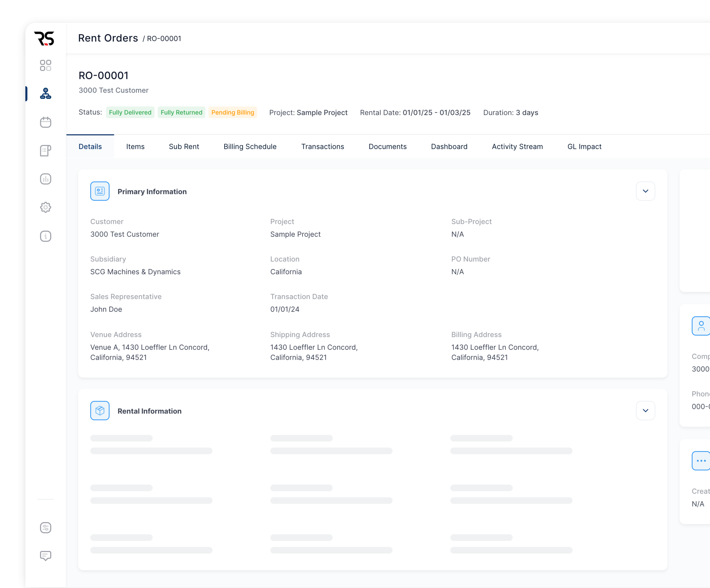This screenshot has width=710, height=588.
Task: Click the Rent Orders breadcrumb link
Action: (x=108, y=38)
